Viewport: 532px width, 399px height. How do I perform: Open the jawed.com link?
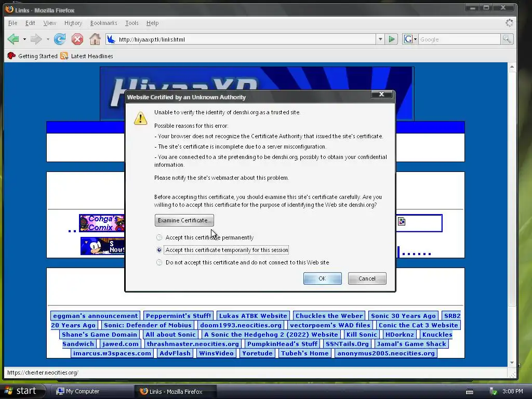121,344
